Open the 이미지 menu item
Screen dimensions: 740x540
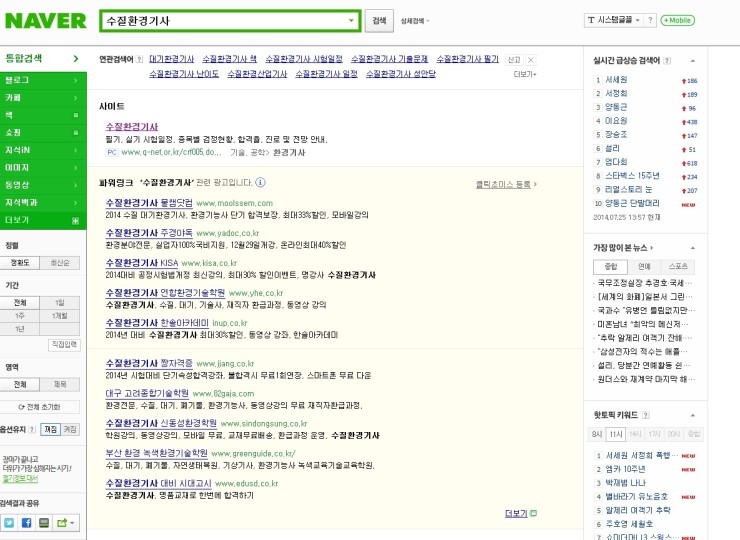coord(43,168)
